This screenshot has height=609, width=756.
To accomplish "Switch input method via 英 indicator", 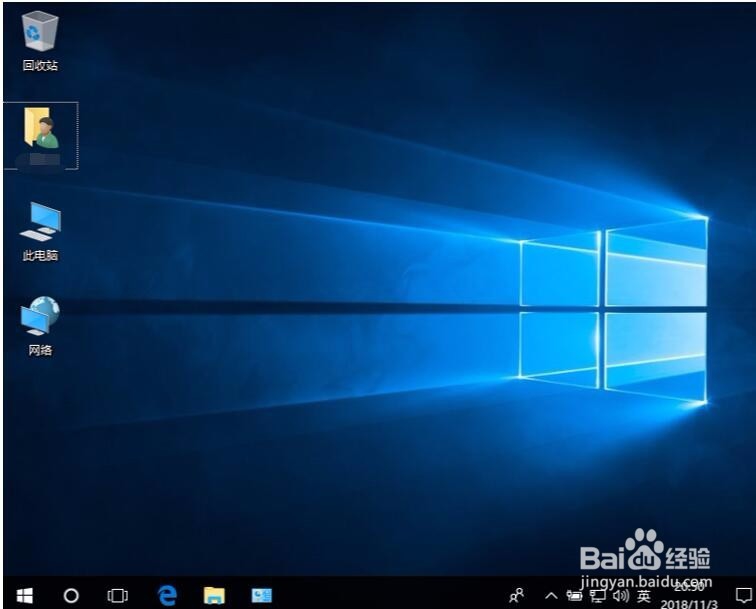I will pos(644,596).
